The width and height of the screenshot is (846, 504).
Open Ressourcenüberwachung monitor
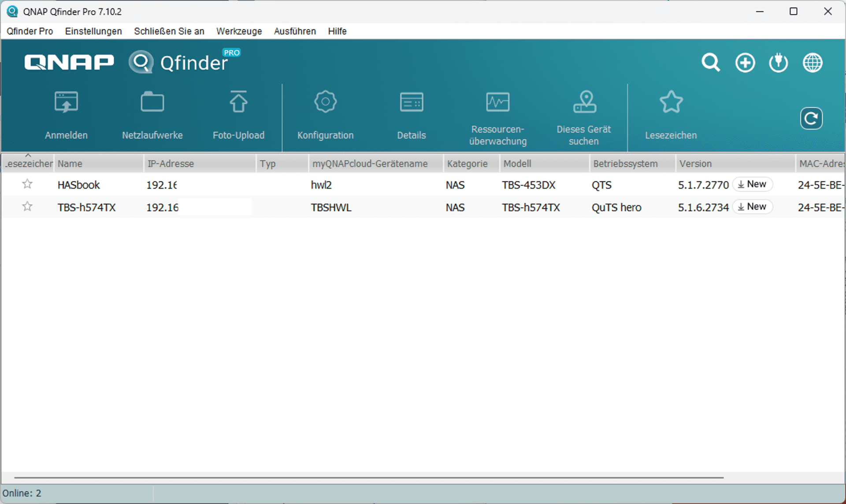coord(498,118)
